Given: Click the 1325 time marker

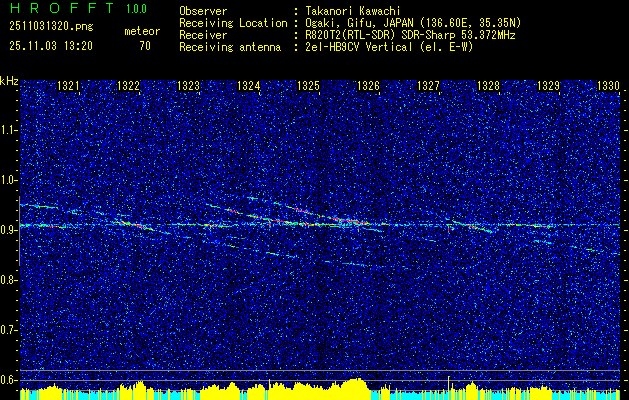Looking at the screenshot, I should pos(308,85).
